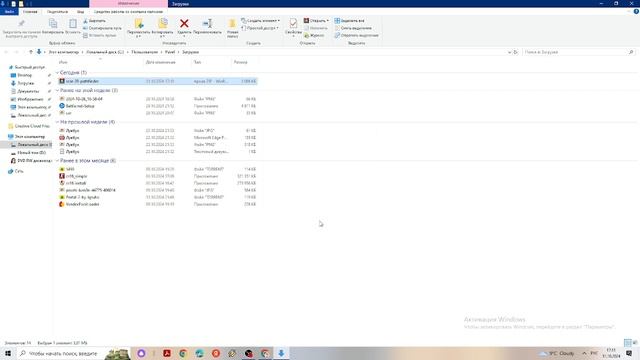Click the Rename ribbon icon
This screenshot has width=640, height=360.
coord(207,24)
